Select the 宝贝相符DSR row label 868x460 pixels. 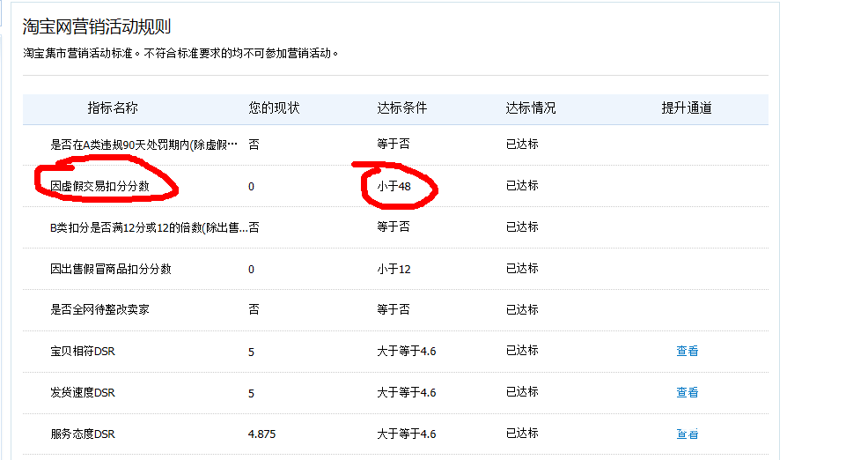(83, 352)
